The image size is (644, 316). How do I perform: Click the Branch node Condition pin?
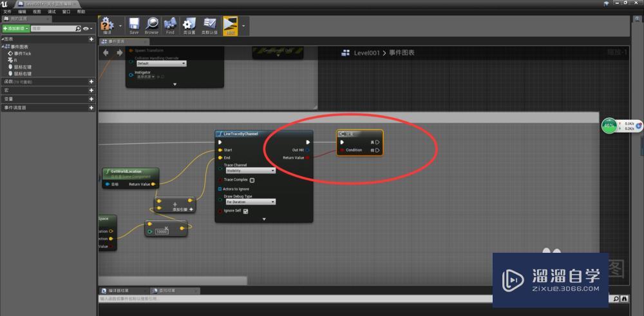pyautogui.click(x=342, y=150)
